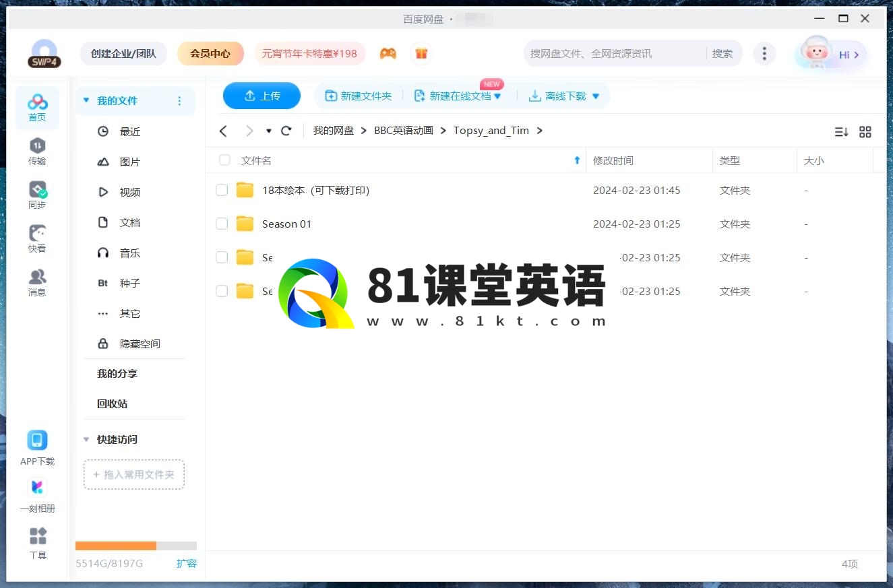Image resolution: width=893 pixels, height=588 pixels.
Task: Click the 种子 Bt icon
Action: coord(103,283)
